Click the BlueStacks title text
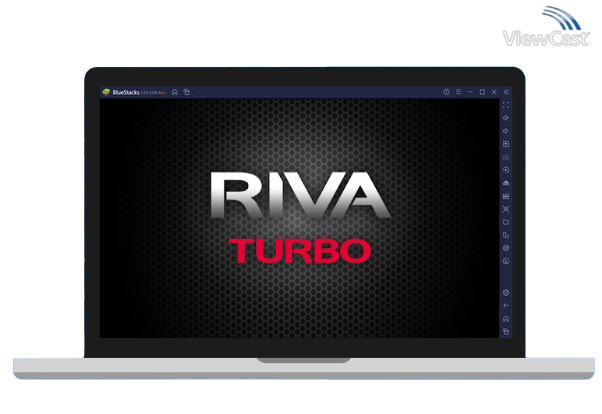 pos(126,92)
